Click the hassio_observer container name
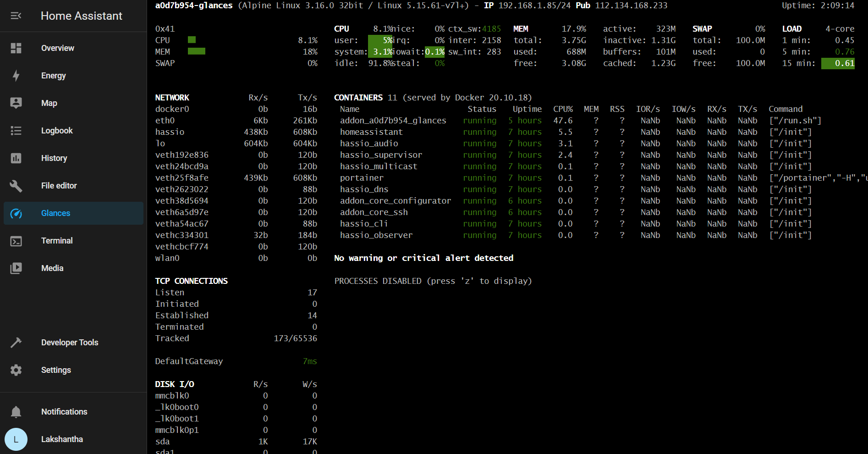 point(376,235)
